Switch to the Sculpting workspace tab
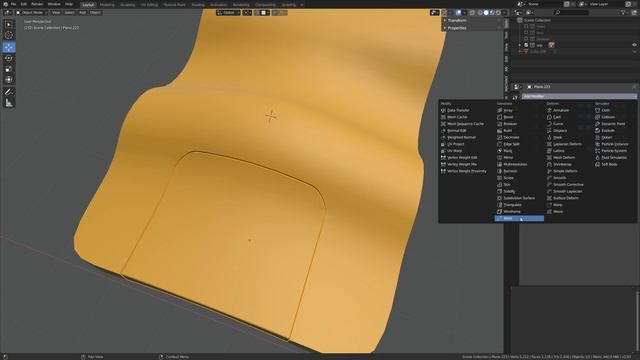Image resolution: width=640 pixels, height=360 pixels. [x=127, y=4]
